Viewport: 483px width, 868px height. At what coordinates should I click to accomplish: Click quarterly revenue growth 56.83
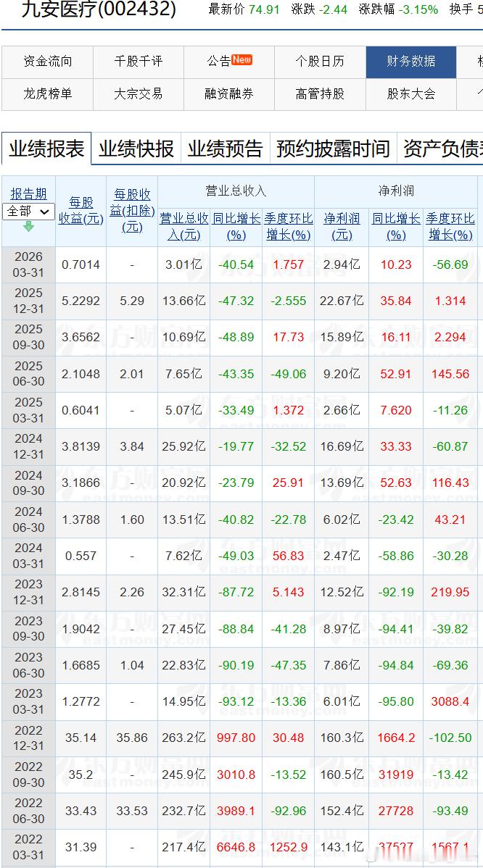click(x=288, y=556)
